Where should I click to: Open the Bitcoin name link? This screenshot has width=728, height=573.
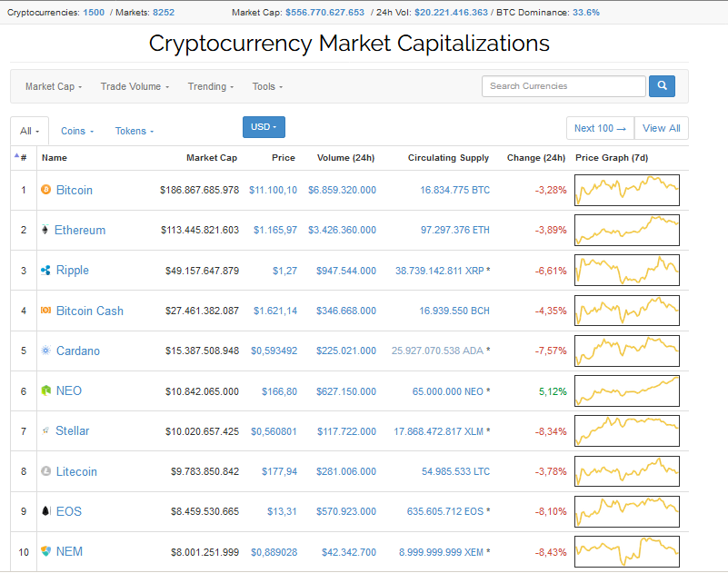click(75, 190)
